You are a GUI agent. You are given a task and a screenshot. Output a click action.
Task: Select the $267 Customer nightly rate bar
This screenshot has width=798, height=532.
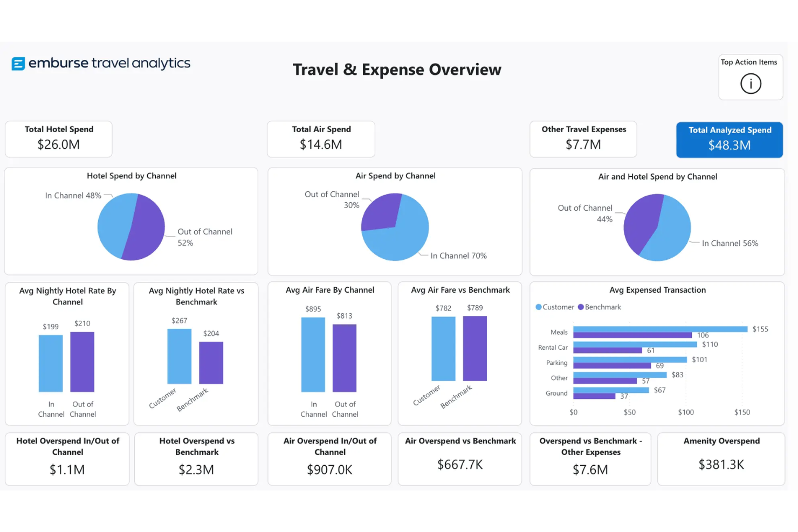click(179, 356)
